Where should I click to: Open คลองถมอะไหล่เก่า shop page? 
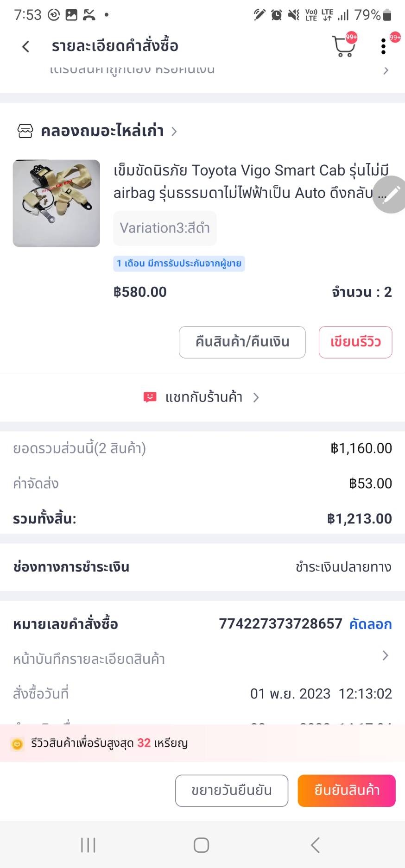tap(102, 131)
